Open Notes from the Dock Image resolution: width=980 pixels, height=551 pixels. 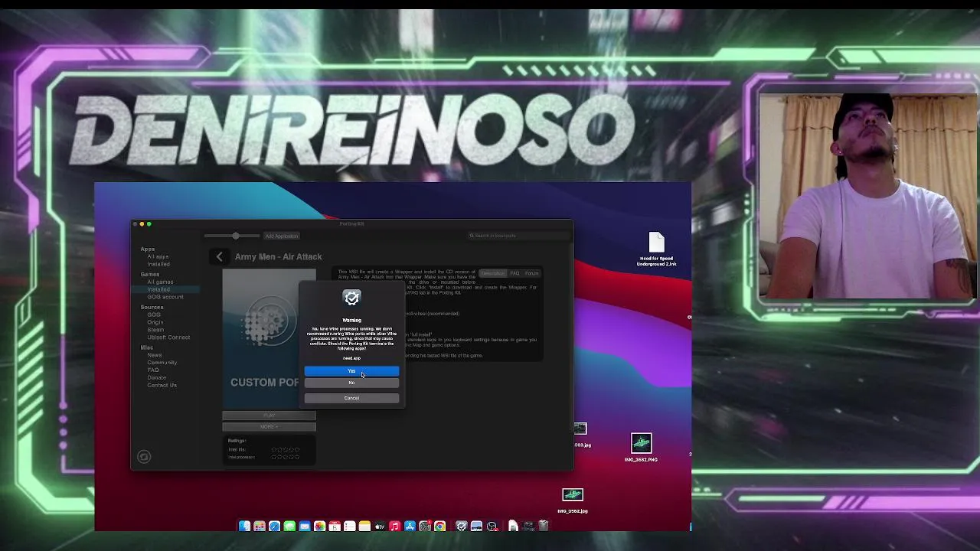(364, 526)
